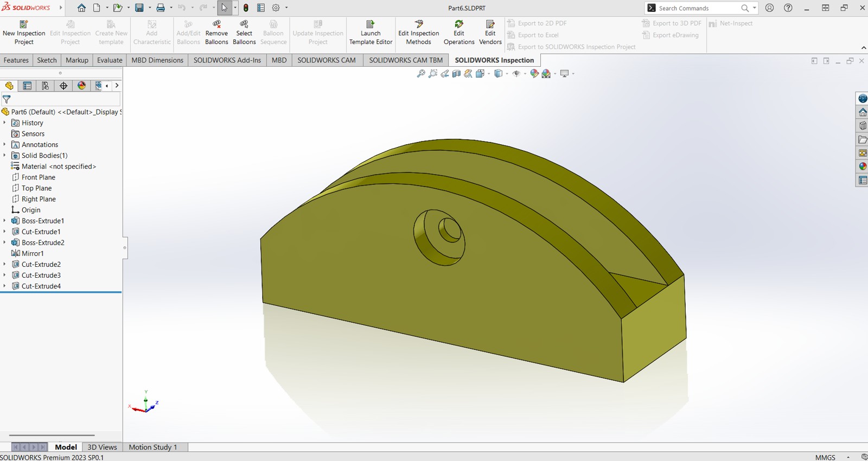868x461 pixels.
Task: Click the Rebuild traffic light icon
Action: click(246, 8)
